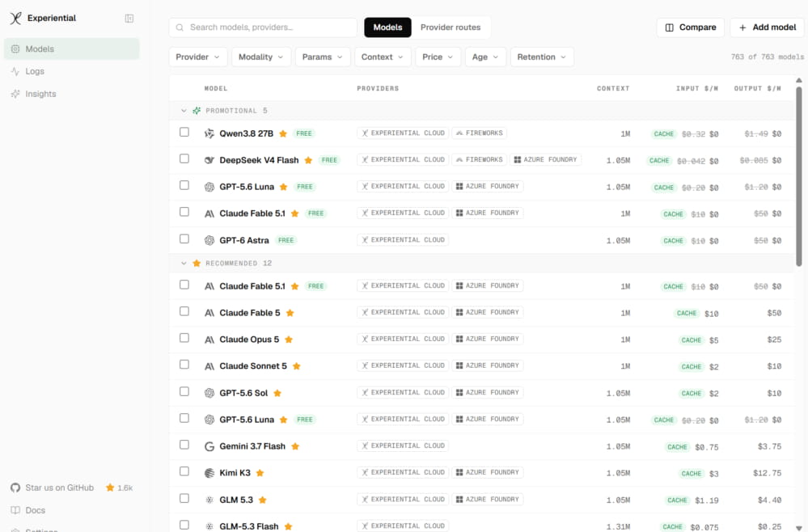Click the star next to Kimi K3
This screenshot has height=532, width=808.
(x=260, y=473)
